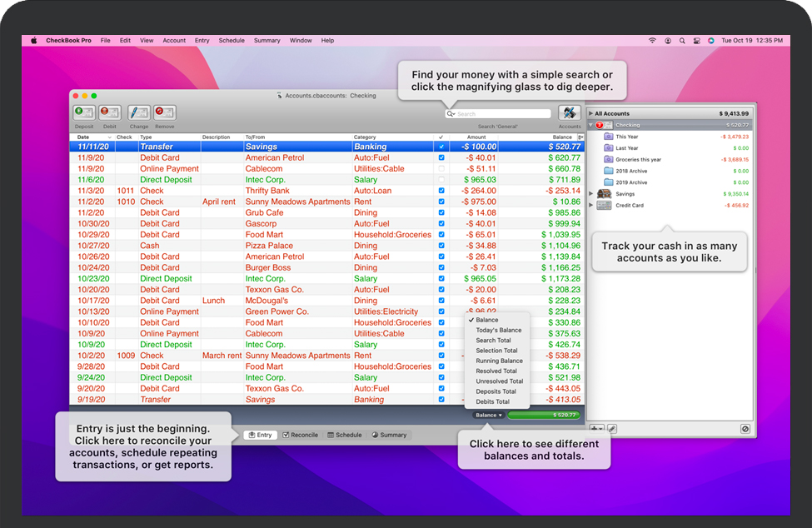Check cleared box for Intec Corp. 11/6/20
This screenshot has height=528, width=812.
tap(441, 180)
